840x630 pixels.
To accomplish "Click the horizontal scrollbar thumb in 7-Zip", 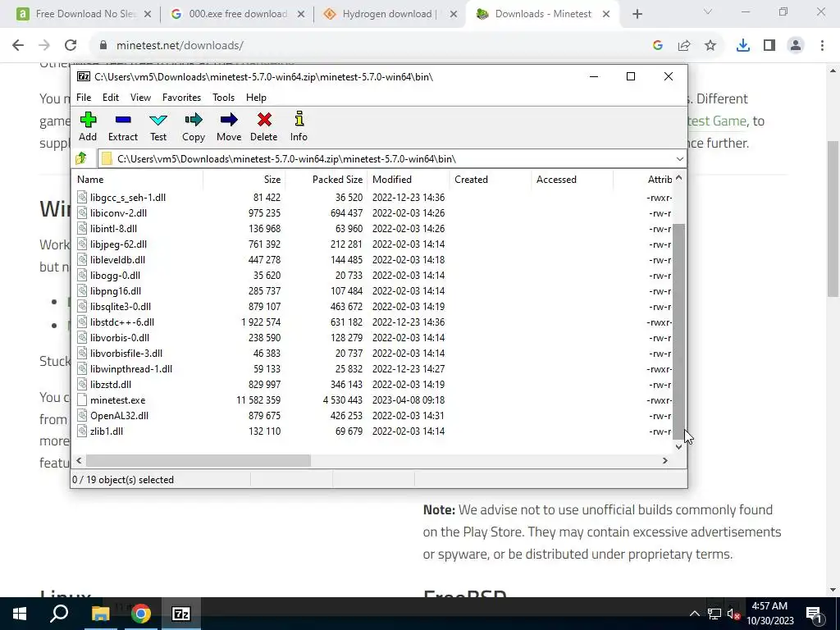I will [x=199, y=460].
